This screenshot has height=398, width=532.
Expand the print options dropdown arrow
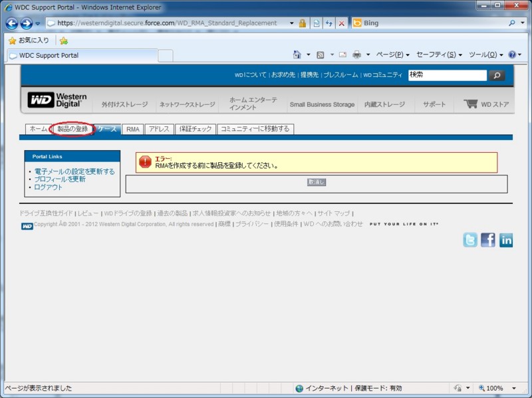(x=368, y=54)
